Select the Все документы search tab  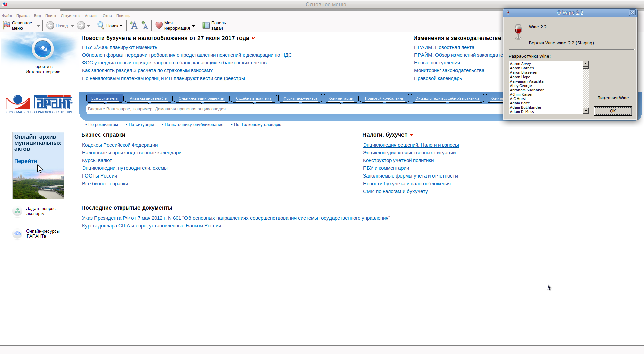[105, 98]
